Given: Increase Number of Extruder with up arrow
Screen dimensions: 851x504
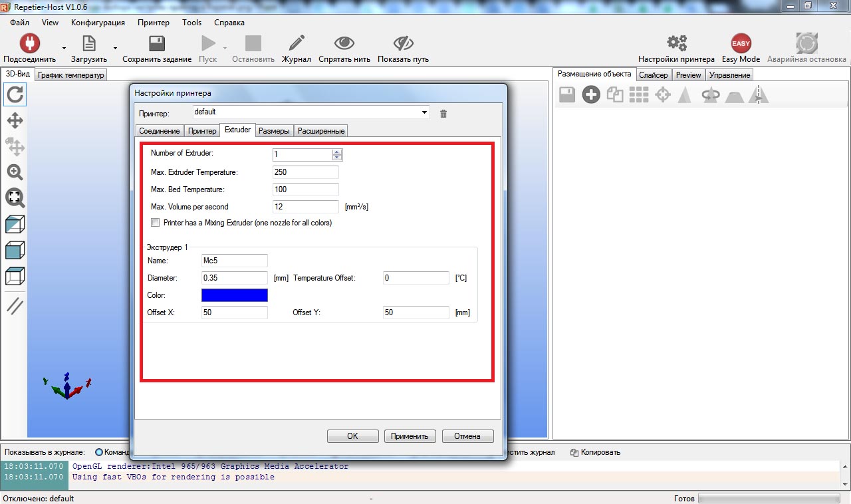Looking at the screenshot, I should (x=337, y=152).
